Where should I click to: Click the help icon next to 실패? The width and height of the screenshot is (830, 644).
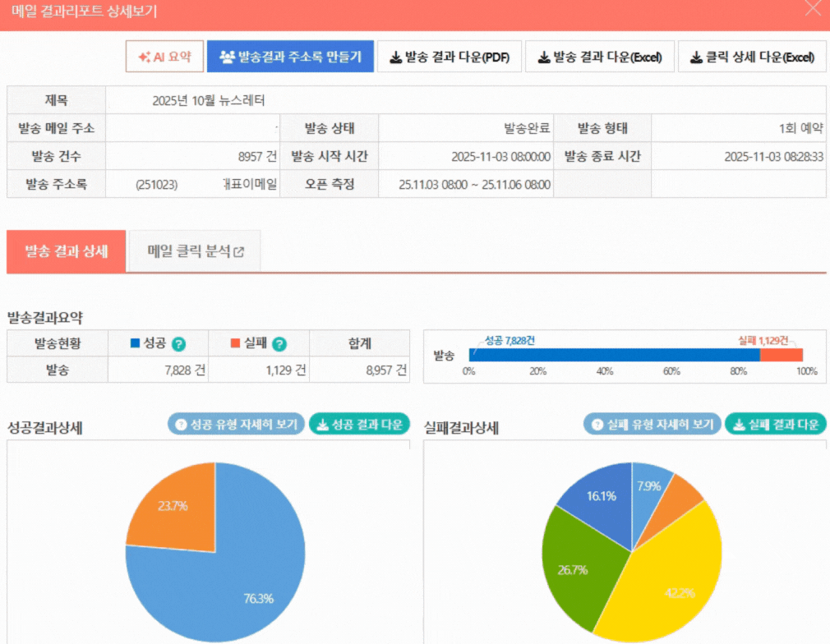[x=279, y=344]
